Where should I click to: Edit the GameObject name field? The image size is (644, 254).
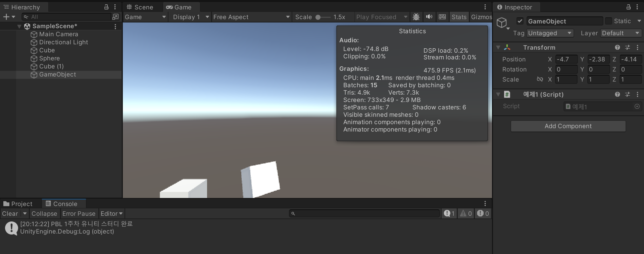click(564, 21)
